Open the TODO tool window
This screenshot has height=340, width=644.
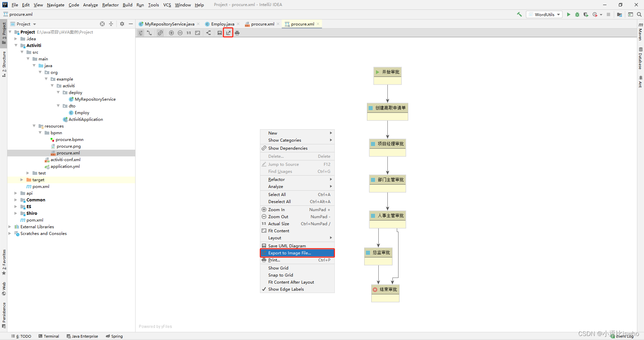tap(21, 336)
